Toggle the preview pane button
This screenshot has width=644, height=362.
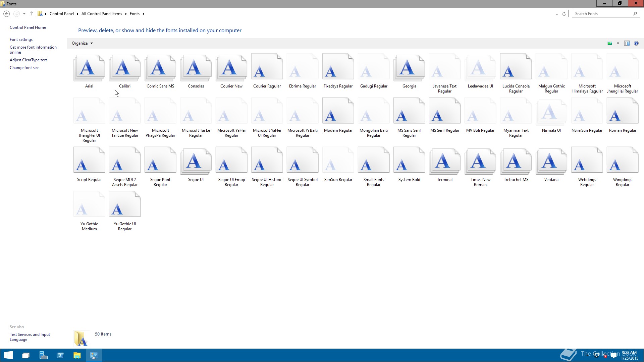tap(627, 43)
